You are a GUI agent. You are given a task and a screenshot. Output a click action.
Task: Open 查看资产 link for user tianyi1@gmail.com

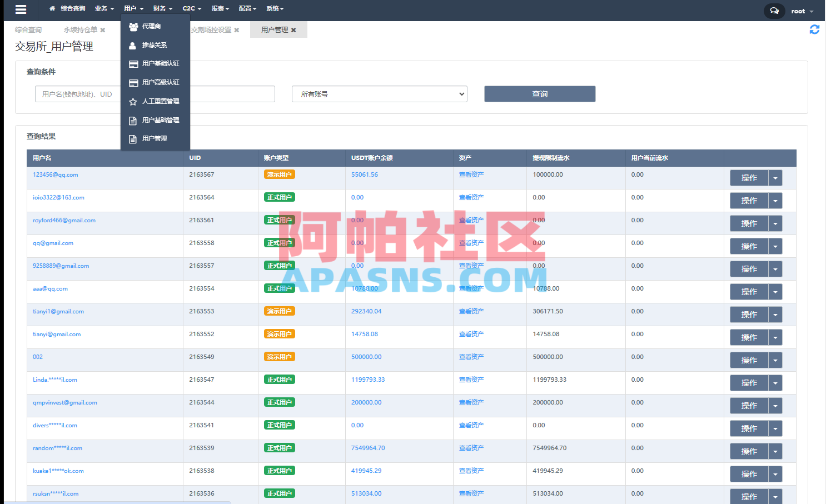pyautogui.click(x=471, y=311)
